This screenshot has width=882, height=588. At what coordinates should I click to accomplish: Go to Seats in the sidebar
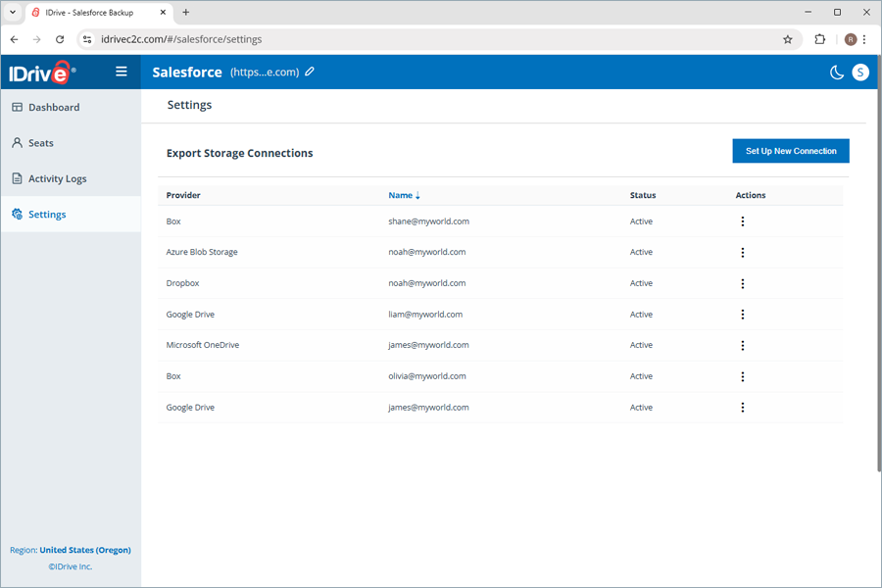pyautogui.click(x=40, y=143)
